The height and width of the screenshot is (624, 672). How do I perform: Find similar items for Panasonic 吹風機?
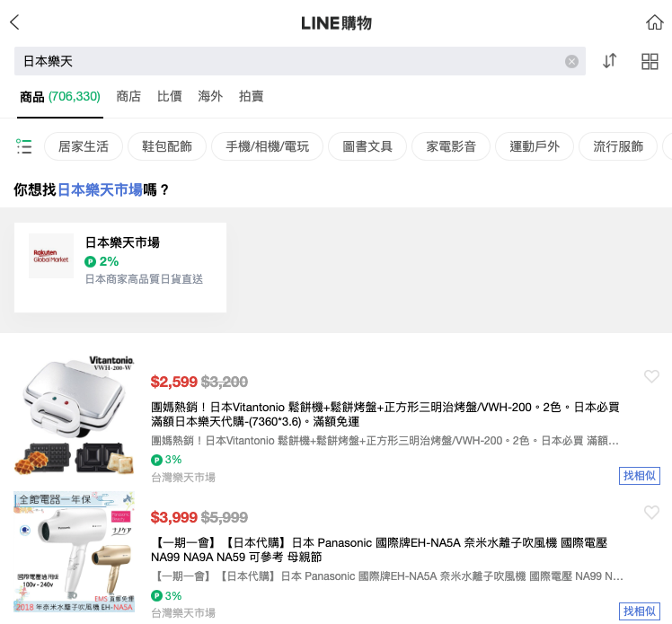[x=640, y=611]
